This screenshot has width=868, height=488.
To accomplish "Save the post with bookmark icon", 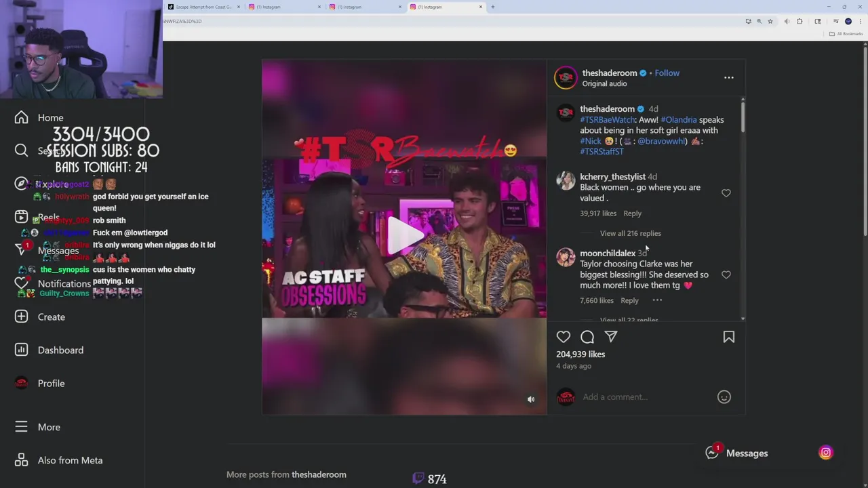I will (729, 337).
